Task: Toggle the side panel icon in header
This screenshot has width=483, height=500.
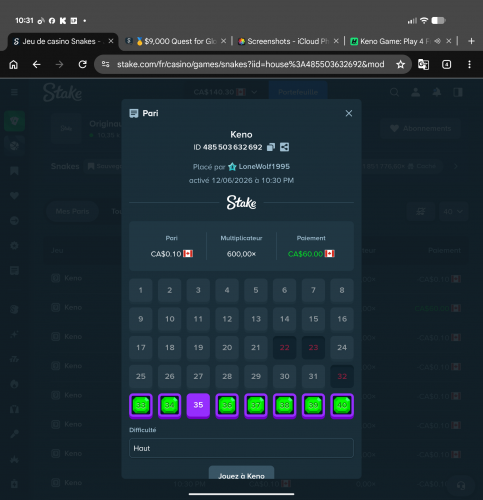Action: click(x=458, y=92)
